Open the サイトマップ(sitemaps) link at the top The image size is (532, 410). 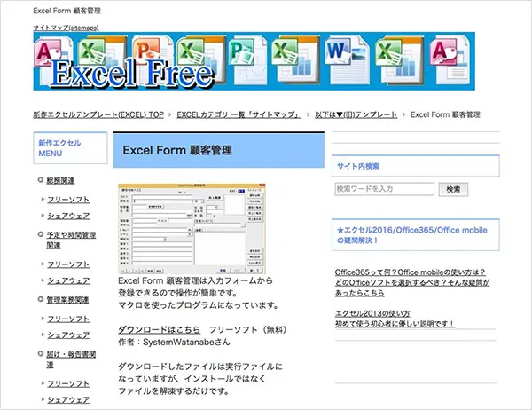coord(66,28)
